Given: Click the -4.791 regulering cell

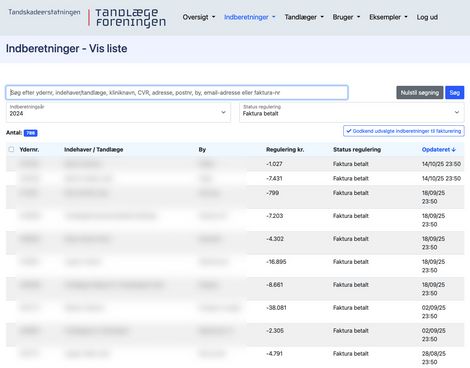Looking at the screenshot, I should (274, 353).
